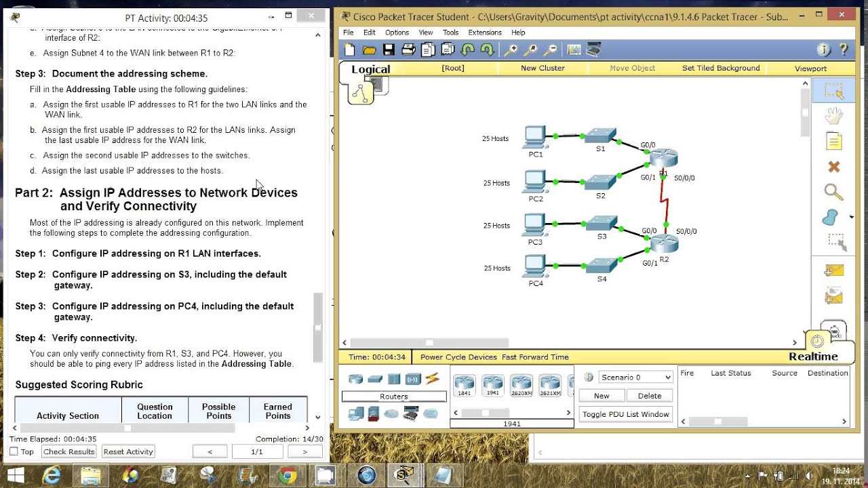Select End Devices category icon

[x=356, y=413]
